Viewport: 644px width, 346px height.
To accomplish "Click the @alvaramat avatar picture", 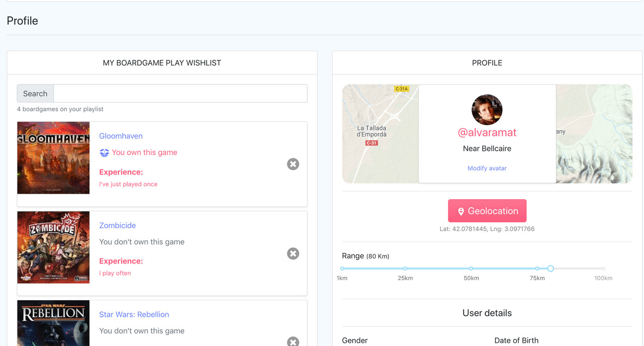I will [487, 110].
